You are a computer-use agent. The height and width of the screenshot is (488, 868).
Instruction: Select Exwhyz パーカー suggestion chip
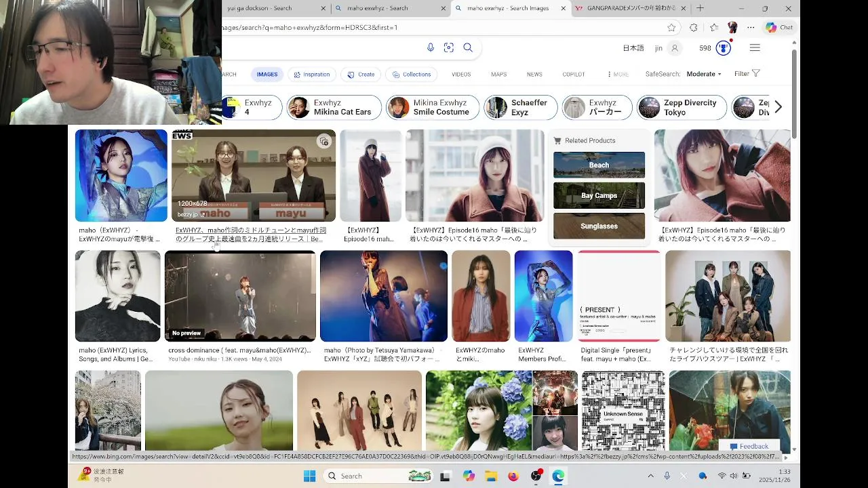tap(597, 107)
